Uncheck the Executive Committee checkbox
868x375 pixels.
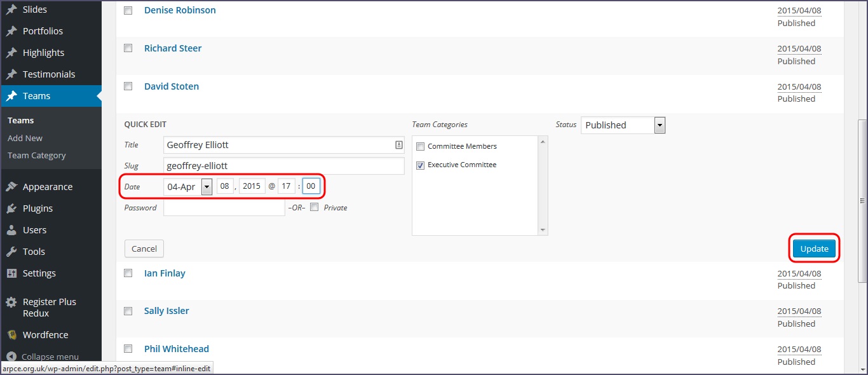420,165
